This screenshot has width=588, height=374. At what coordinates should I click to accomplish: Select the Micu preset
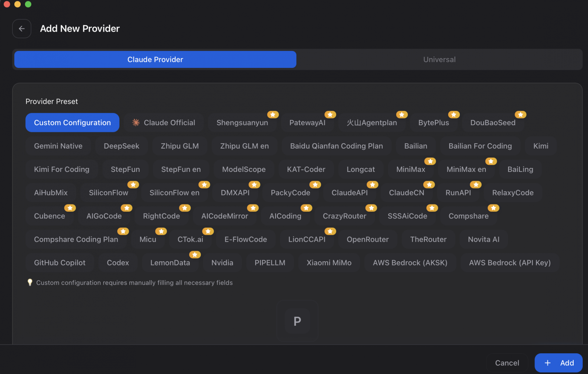(x=148, y=239)
